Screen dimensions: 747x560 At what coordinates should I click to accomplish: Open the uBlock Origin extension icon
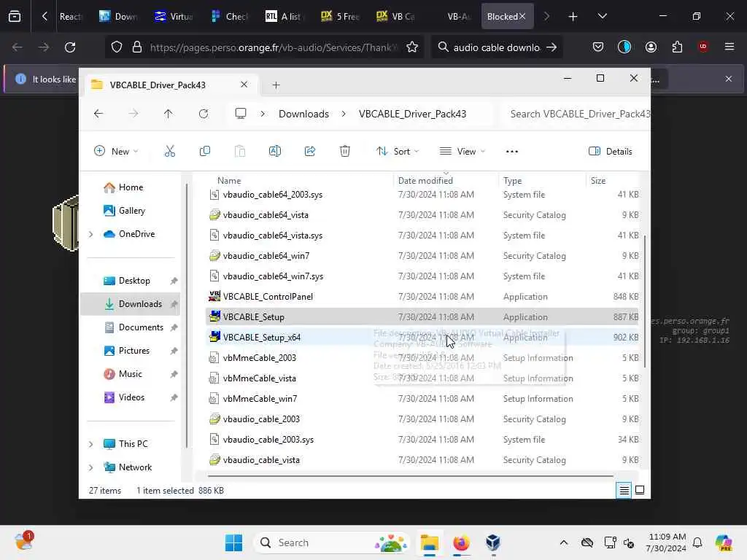[703, 47]
